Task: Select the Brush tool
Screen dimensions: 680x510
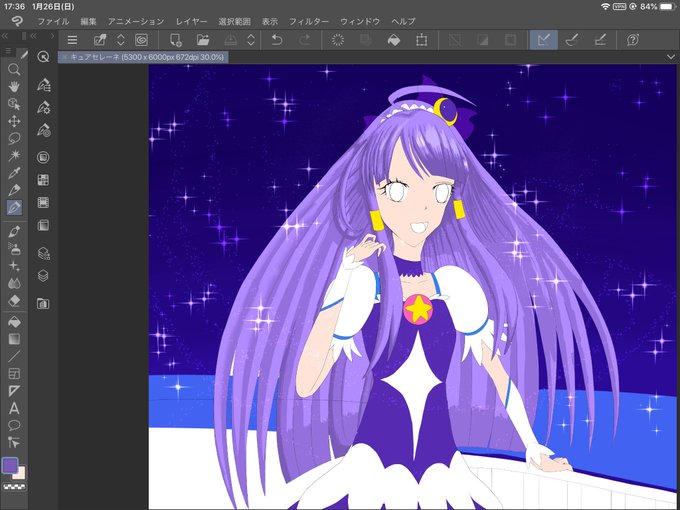Action: [14, 231]
